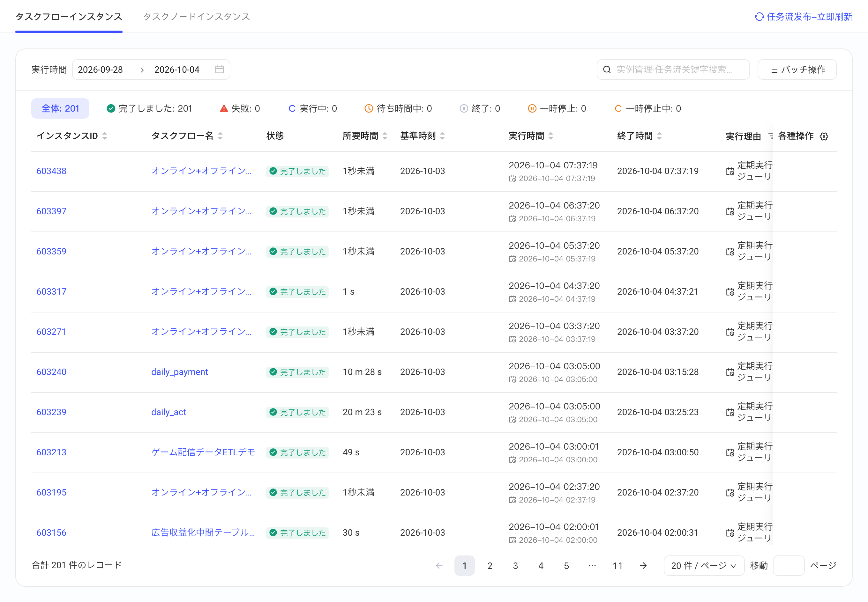Filter by 失敗: 0 status
The image size is (868, 602).
pyautogui.click(x=240, y=109)
